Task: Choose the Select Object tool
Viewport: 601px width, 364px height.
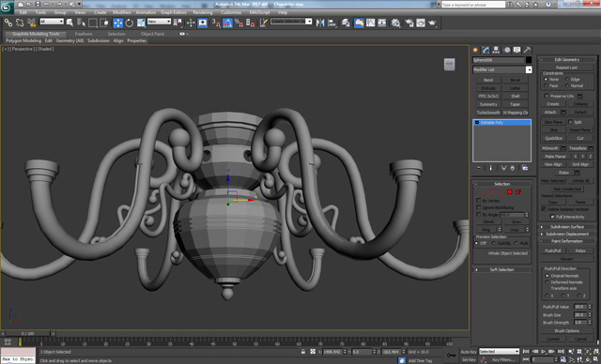Action: click(x=69, y=23)
